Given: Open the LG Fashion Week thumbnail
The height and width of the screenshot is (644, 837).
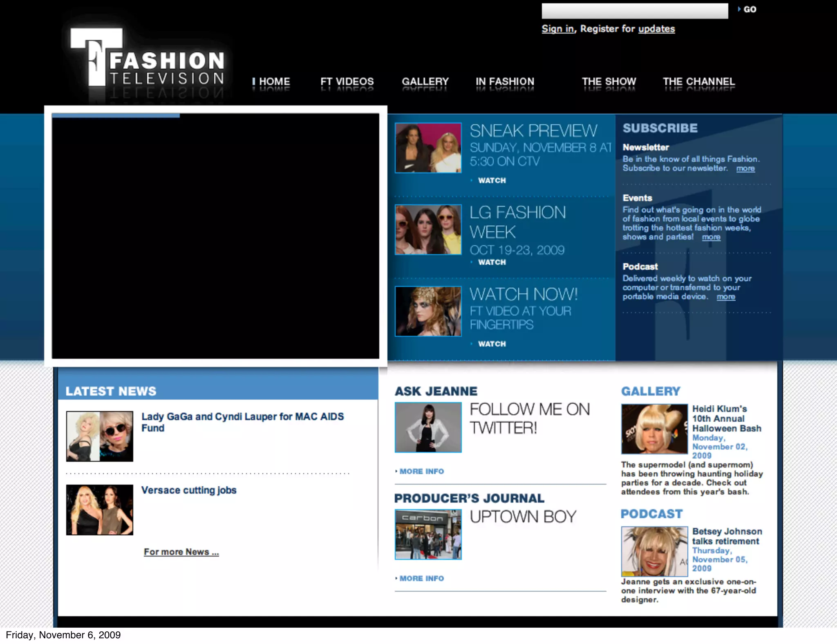Looking at the screenshot, I should tap(428, 229).
